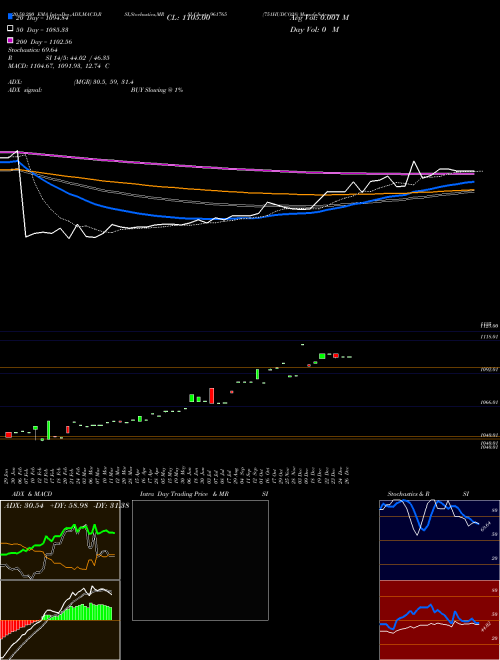Image resolution: width=500 pixels, height=660 pixels.
Task: Open the ADX indicator chart panel
Action: (60, 540)
